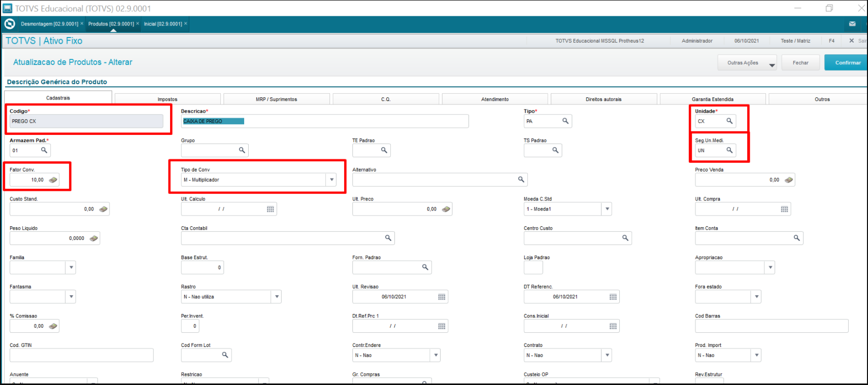
Task: Open the mail messages icon in header
Action: point(852,24)
